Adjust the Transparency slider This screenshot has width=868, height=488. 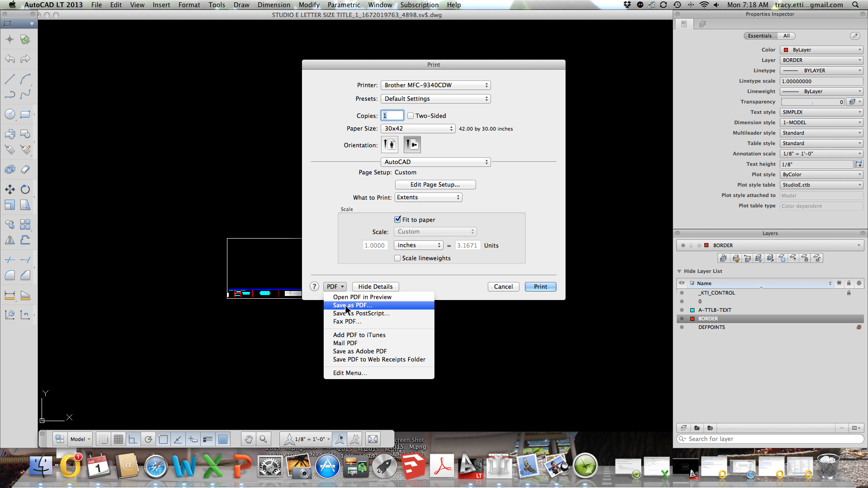point(812,102)
